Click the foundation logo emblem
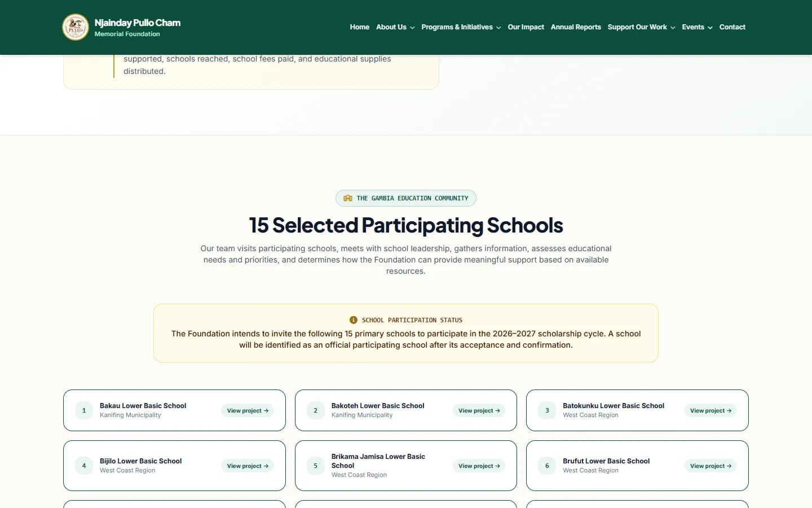Screen dimensions: 812x508 76,27
